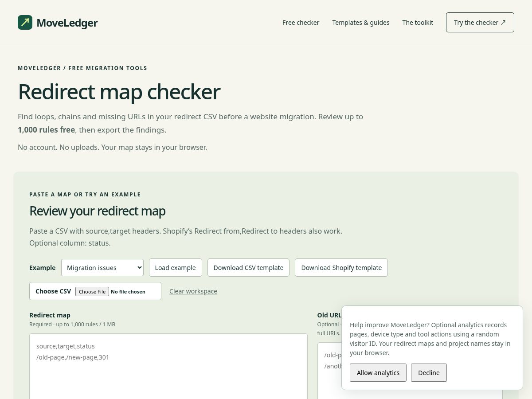Screen dimensions: 532x399
Task: Allow analytics in the consent popup
Action: [378, 373]
